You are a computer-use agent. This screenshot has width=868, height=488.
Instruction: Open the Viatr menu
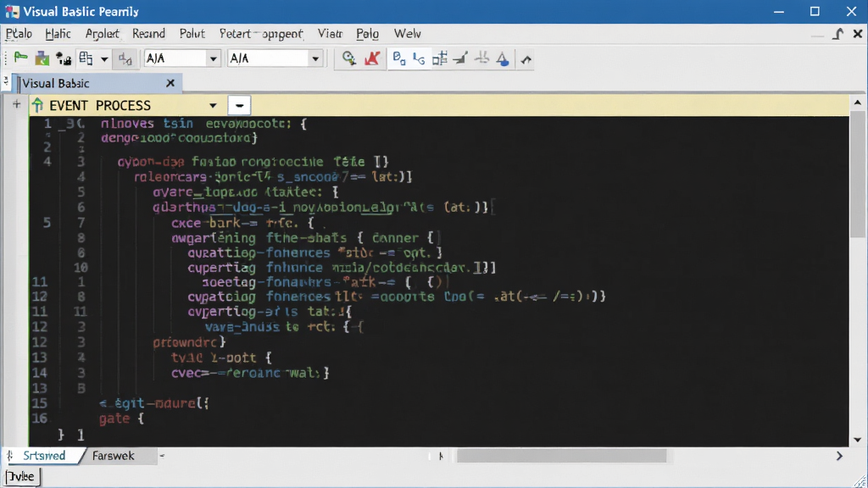pyautogui.click(x=330, y=34)
